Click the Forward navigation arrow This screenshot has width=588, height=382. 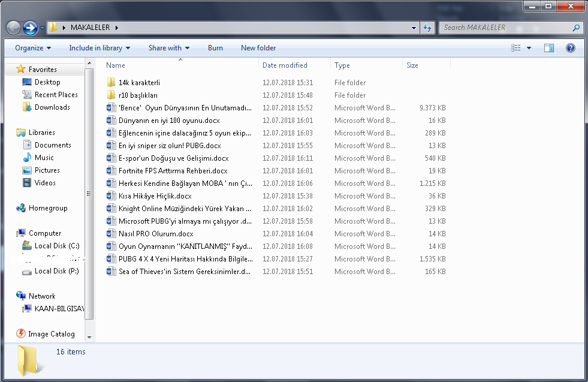click(30, 28)
